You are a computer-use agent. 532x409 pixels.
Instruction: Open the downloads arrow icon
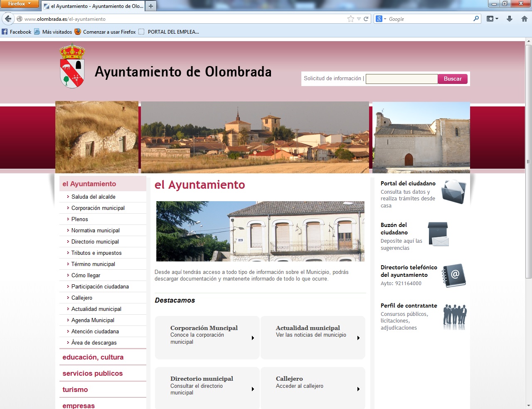510,19
